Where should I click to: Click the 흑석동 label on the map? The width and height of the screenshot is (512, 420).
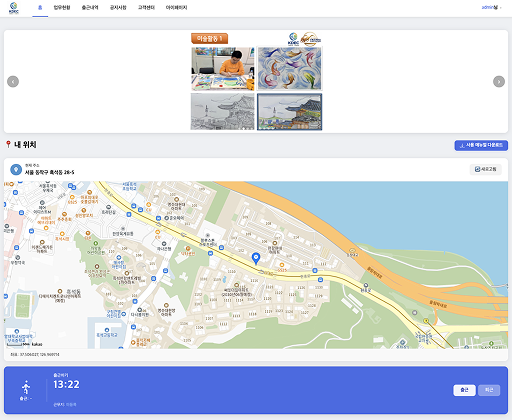73,292
